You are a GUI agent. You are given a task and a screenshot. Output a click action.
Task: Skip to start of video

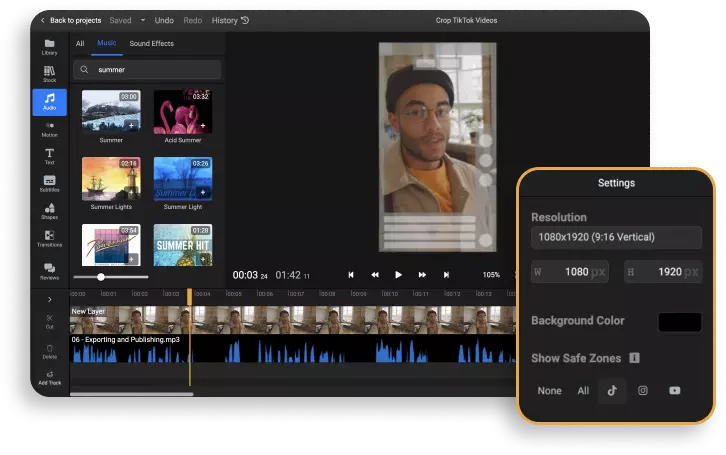pos(351,275)
